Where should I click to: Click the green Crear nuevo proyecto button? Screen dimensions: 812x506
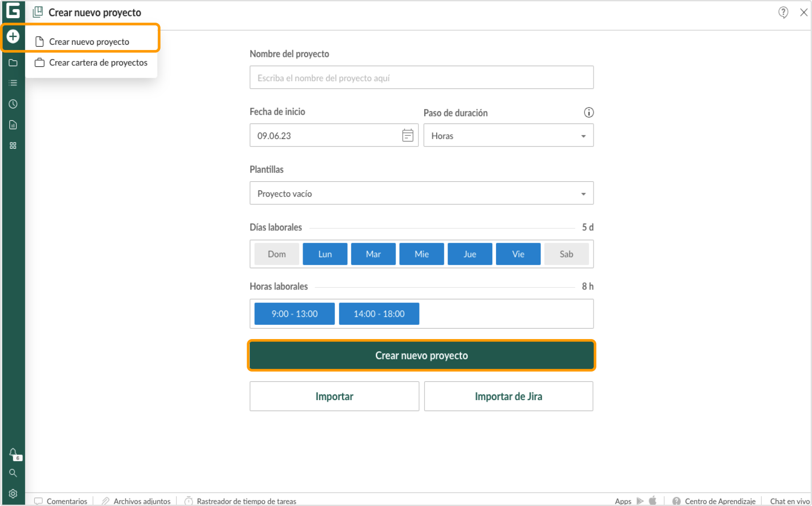coord(421,355)
